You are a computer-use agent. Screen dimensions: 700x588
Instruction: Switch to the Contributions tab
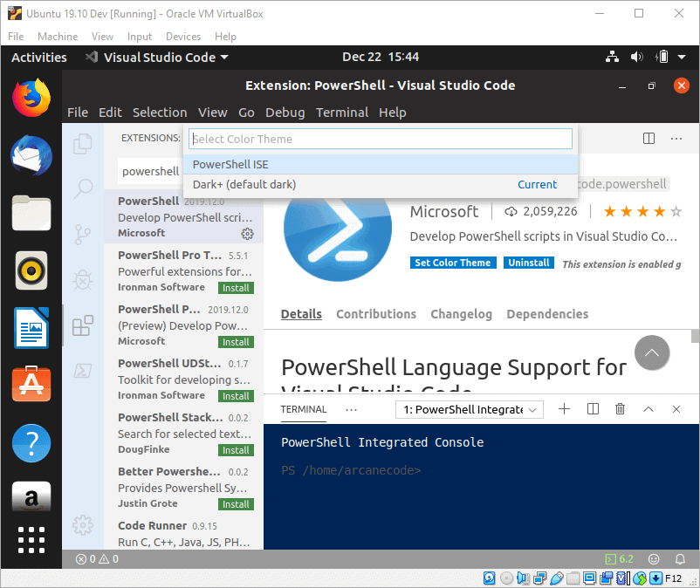[376, 314]
